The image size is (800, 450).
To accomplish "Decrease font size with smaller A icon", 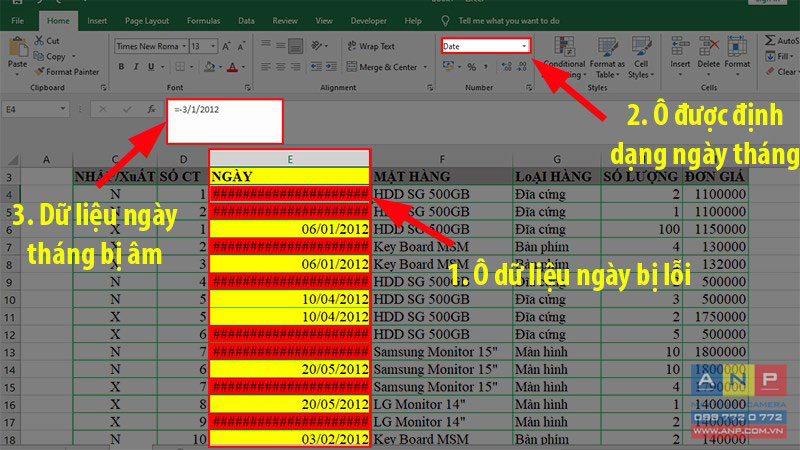I will coord(241,46).
